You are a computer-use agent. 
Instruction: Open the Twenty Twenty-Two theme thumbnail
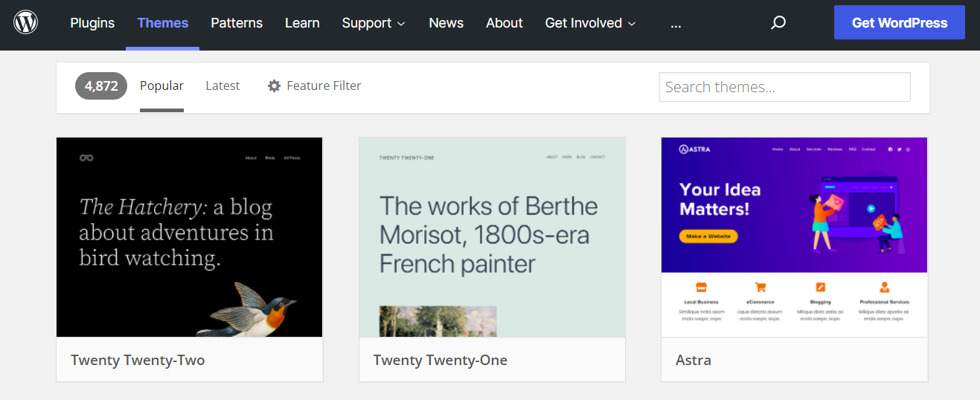point(190,237)
